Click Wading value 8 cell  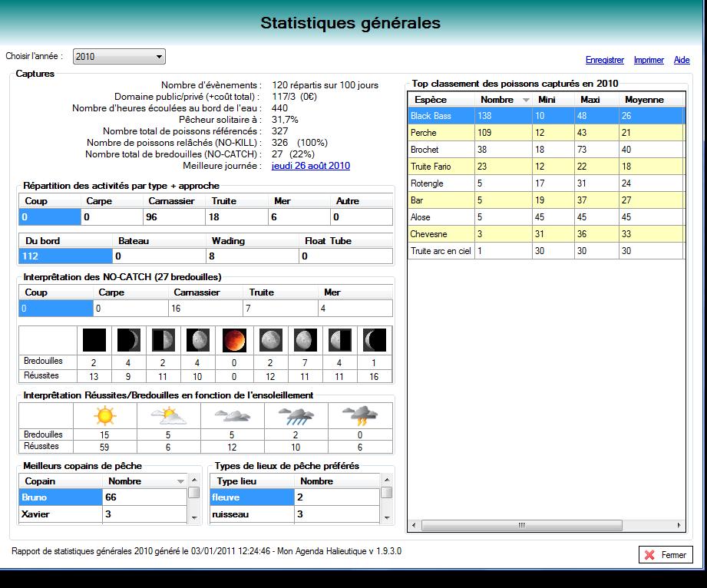[x=252, y=256]
